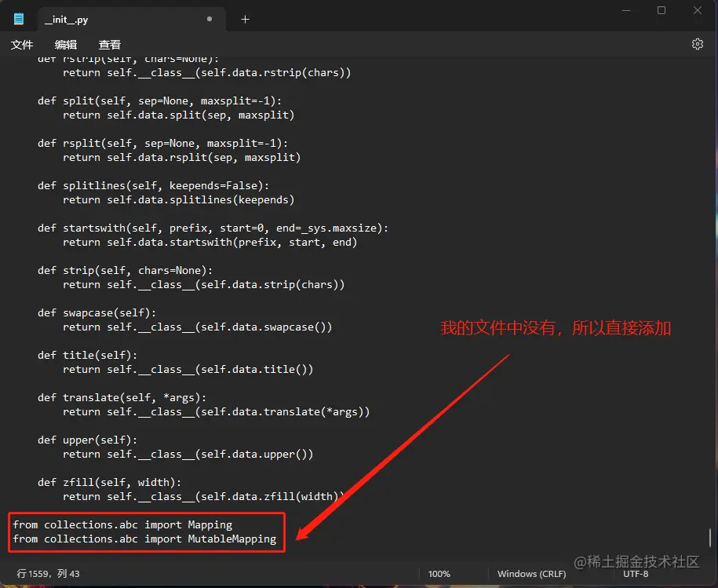Screen dimensions: 718x588
Task: Open the settings gear icon
Action: coord(697,44)
